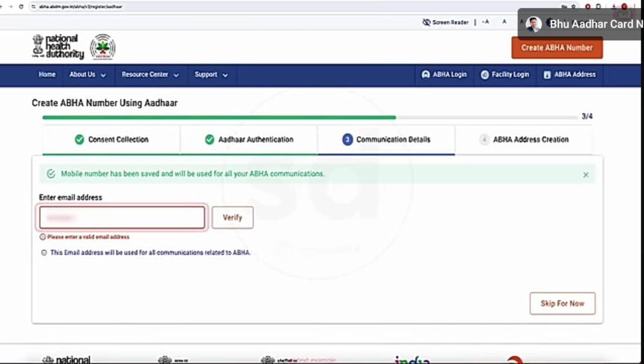The width and height of the screenshot is (644, 364).
Task: Select the Communication Details step tab
Action: pyautogui.click(x=386, y=140)
